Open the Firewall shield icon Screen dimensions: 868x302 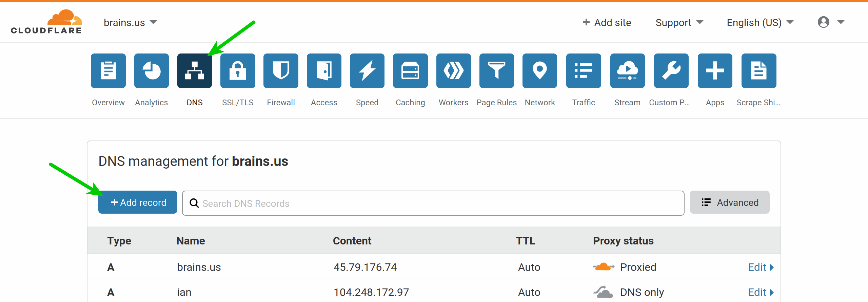pyautogui.click(x=281, y=71)
